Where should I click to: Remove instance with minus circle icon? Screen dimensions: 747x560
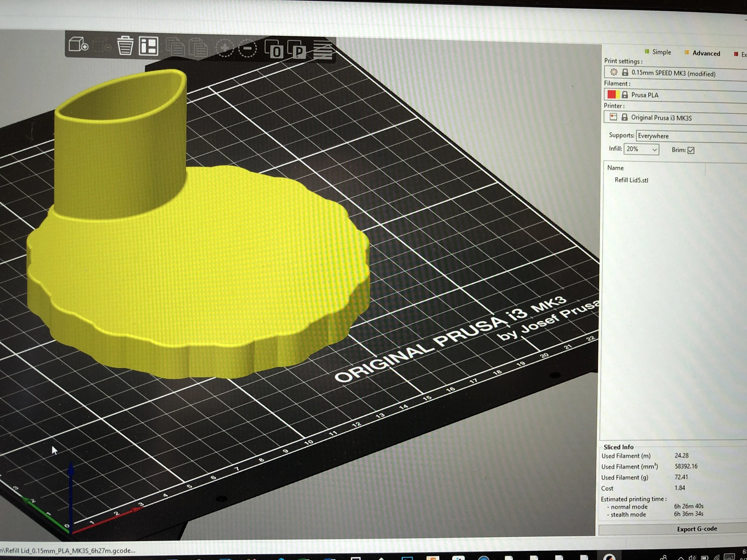(x=247, y=49)
